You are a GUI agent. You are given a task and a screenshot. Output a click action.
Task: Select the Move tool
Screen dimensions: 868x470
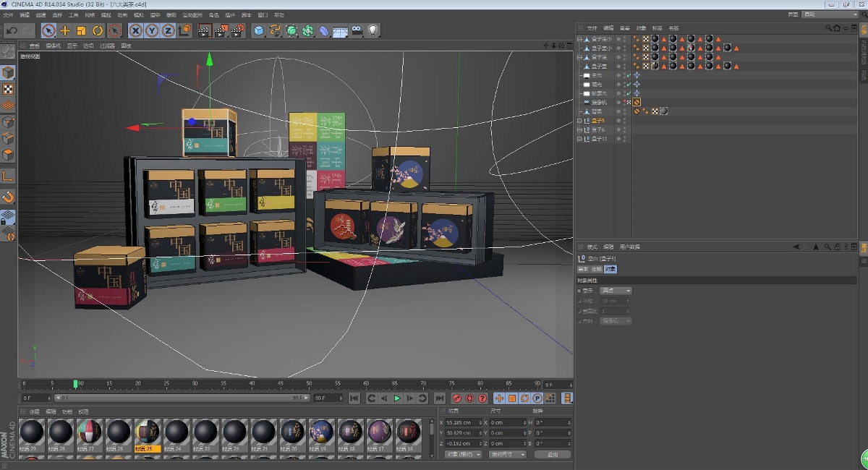tap(65, 30)
